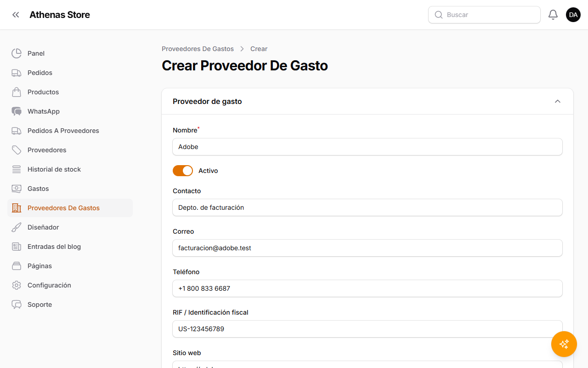The height and width of the screenshot is (368, 588).
Task: Open the orange sparkle assistant button
Action: pyautogui.click(x=564, y=344)
